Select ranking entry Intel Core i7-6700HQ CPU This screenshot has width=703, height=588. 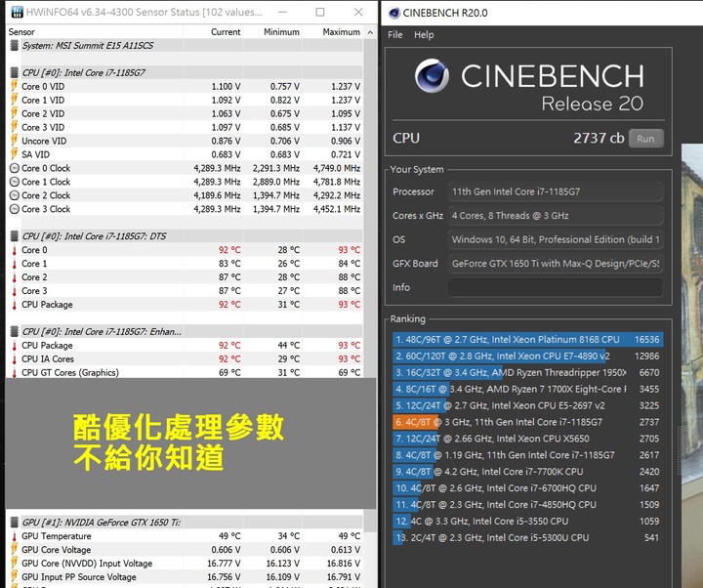pyautogui.click(x=527, y=488)
